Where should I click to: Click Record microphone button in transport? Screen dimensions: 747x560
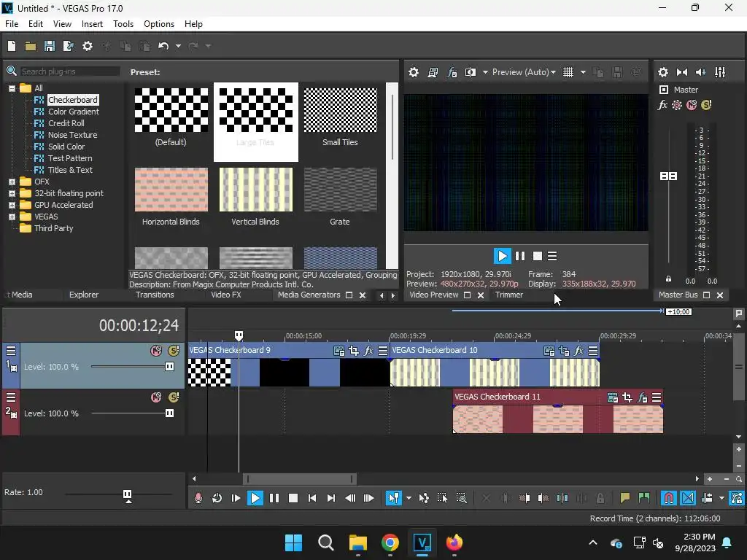[198, 498]
